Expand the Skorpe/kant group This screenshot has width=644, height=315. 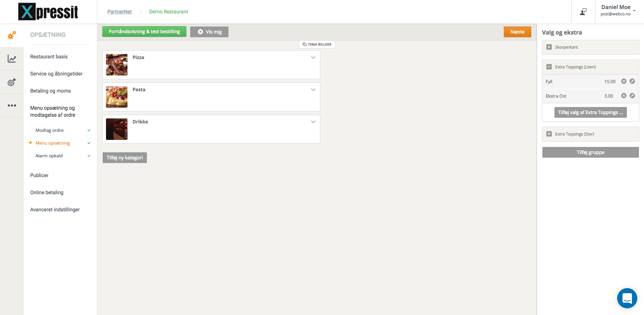(549, 47)
